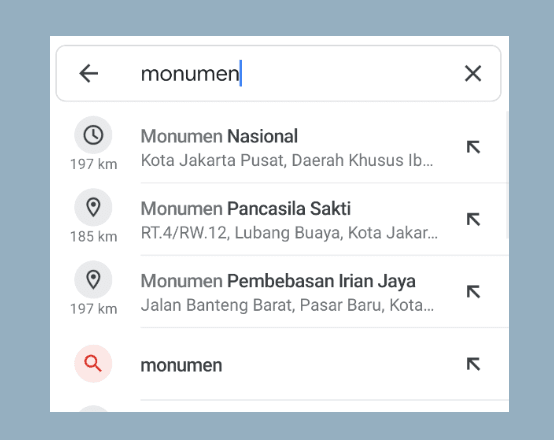Click the Monumen Pancasila Sakti pin icon
554x440 pixels.
coord(93,207)
